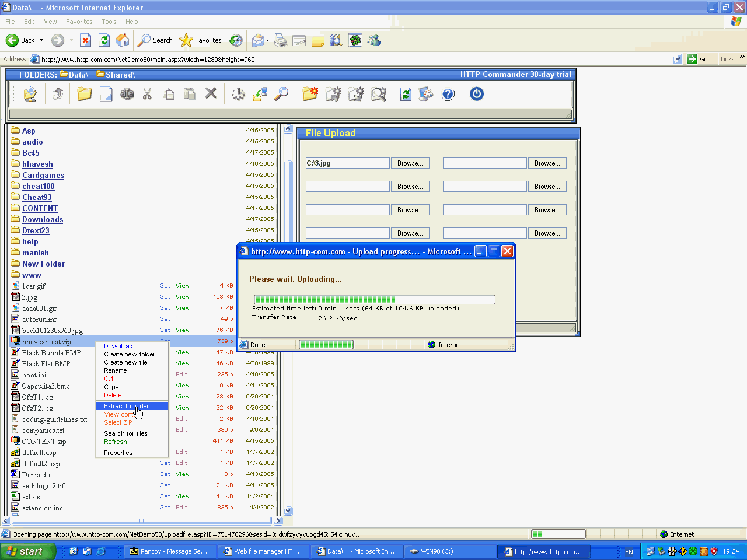Click the file list scroll right arrow
The height and width of the screenshot is (560, 747).
pos(278,521)
